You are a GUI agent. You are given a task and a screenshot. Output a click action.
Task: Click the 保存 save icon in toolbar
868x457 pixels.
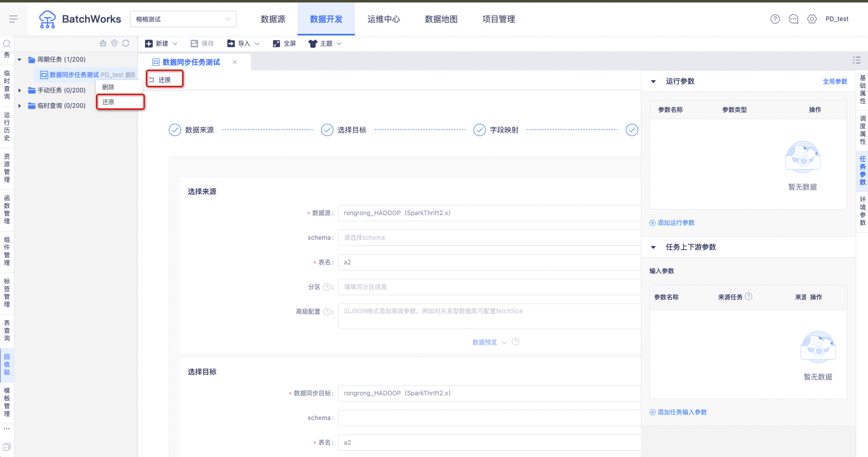click(194, 44)
